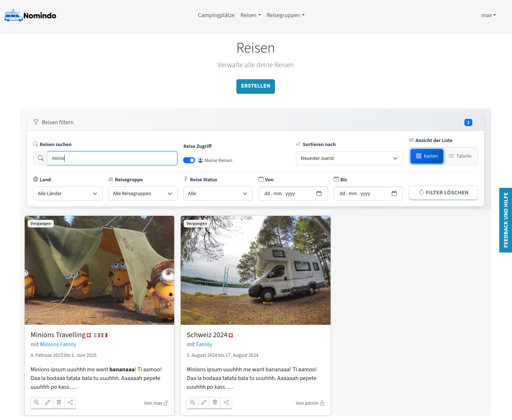
Task: Click the motorhome trip image
Action: (x=256, y=270)
